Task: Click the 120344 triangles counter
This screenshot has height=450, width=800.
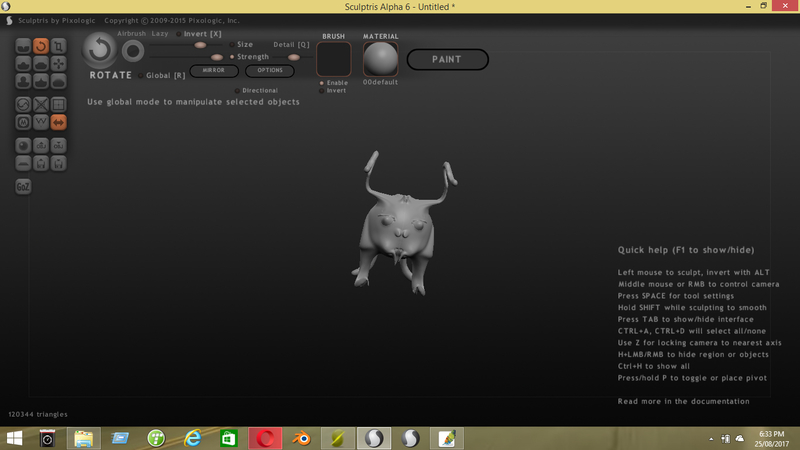Action: [38, 414]
